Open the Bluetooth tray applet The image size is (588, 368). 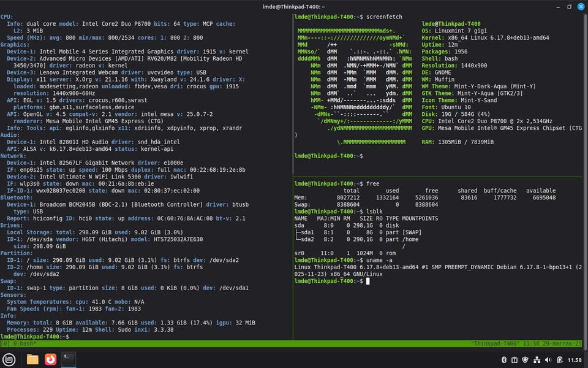coord(504,360)
